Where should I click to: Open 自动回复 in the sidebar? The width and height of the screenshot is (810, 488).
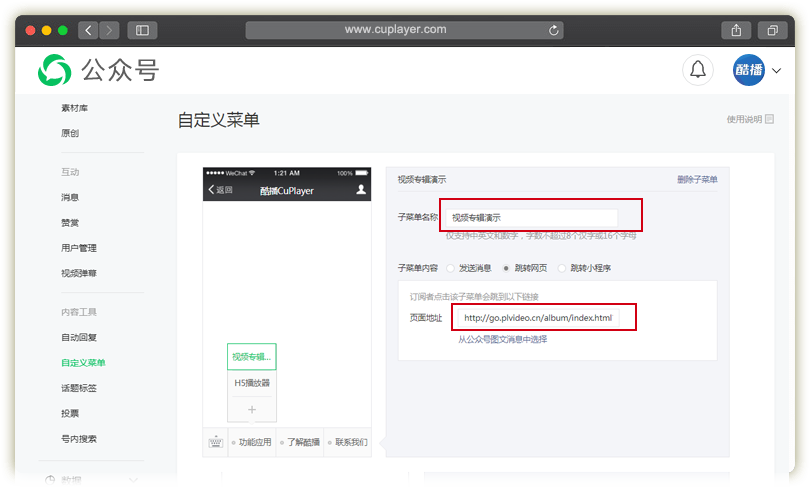[79, 338]
